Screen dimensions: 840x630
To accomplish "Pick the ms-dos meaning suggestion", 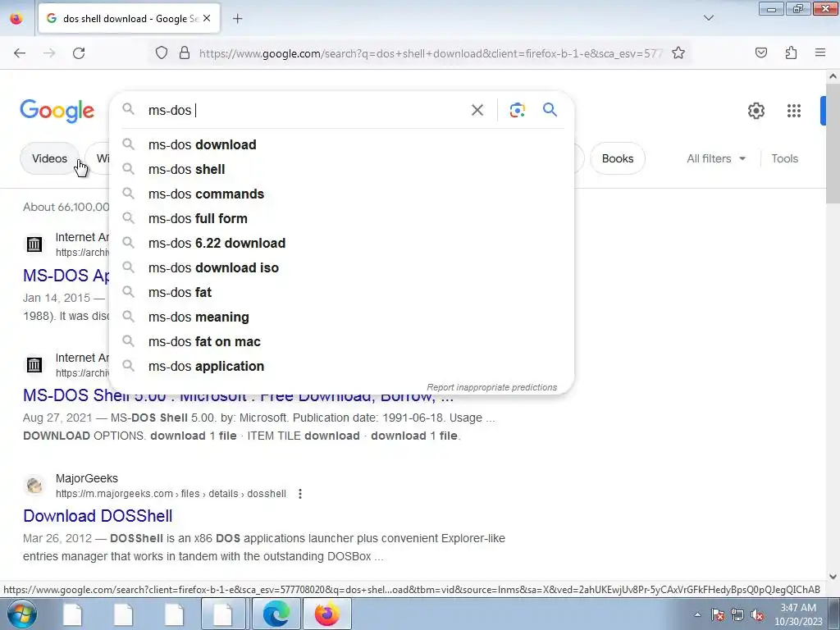I will pos(342,317).
